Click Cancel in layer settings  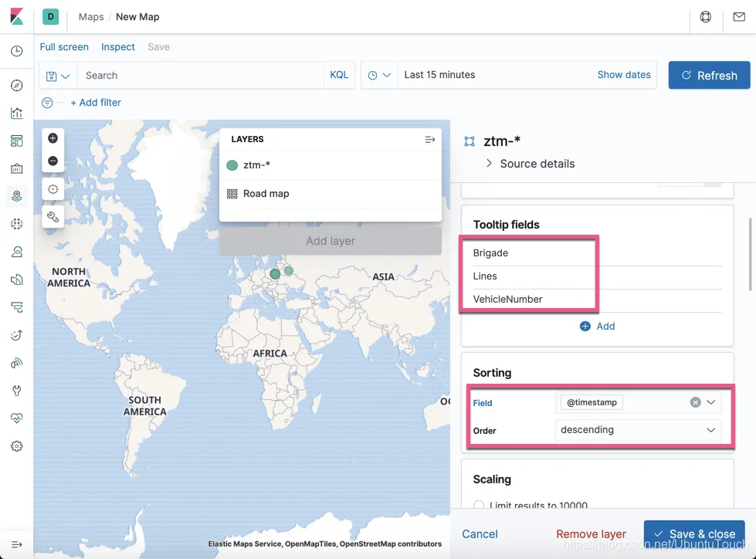point(480,534)
